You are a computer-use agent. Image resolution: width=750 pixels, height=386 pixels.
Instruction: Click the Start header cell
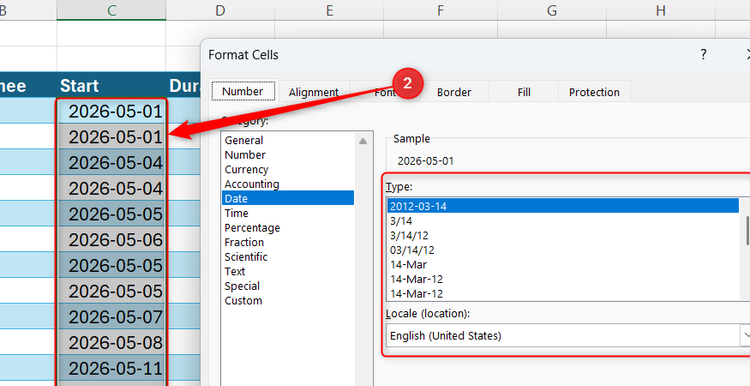[x=111, y=86]
